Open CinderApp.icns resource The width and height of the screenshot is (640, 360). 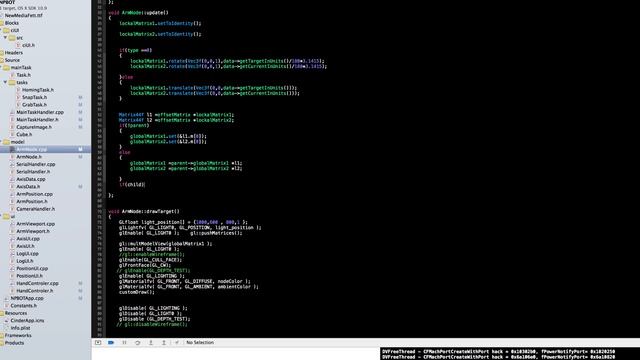click(27, 321)
